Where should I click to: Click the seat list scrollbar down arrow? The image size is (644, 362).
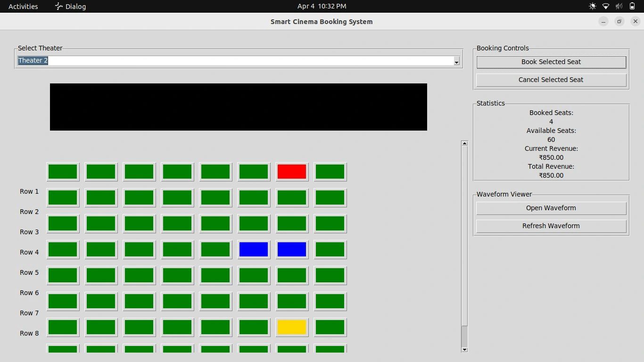464,349
